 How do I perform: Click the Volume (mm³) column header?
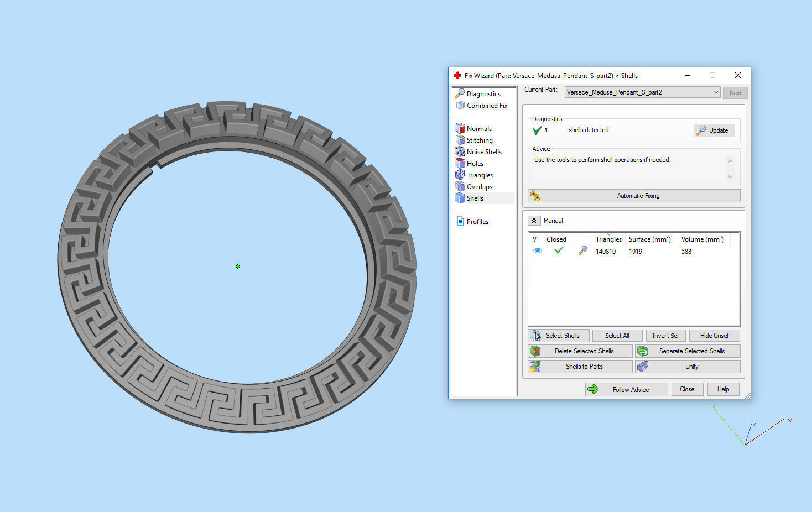[x=702, y=239]
